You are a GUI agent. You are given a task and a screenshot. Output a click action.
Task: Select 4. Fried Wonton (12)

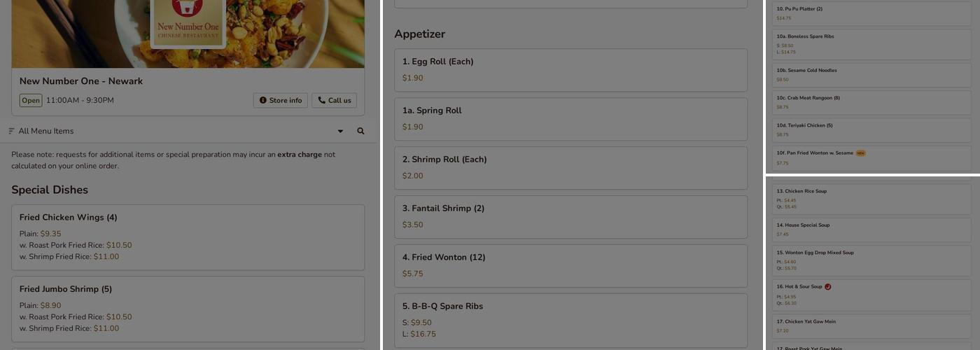570,266
